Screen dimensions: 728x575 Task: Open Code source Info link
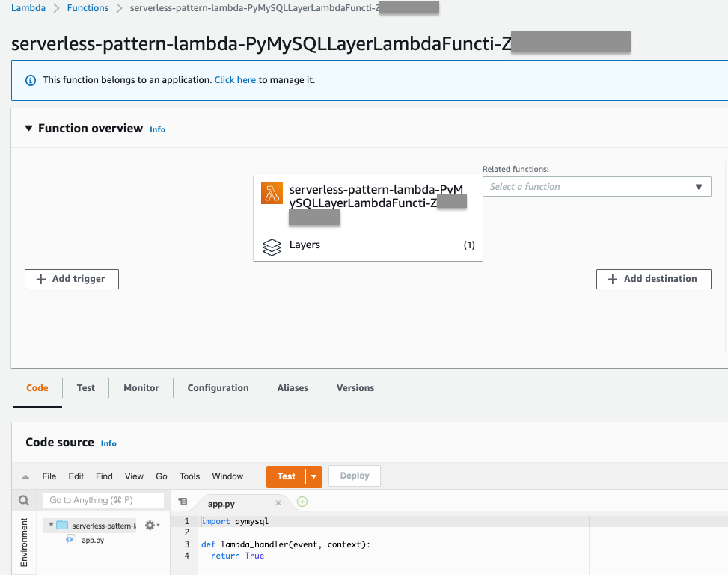tap(108, 443)
